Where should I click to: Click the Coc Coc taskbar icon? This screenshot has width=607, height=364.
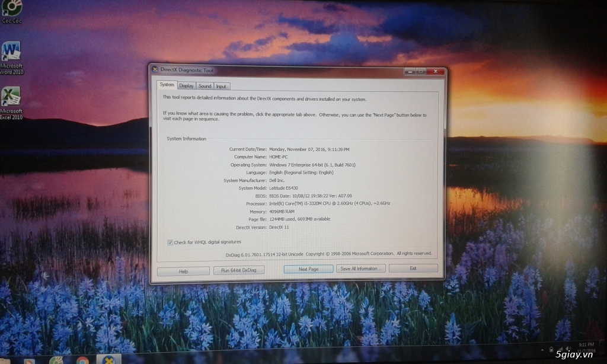56,360
